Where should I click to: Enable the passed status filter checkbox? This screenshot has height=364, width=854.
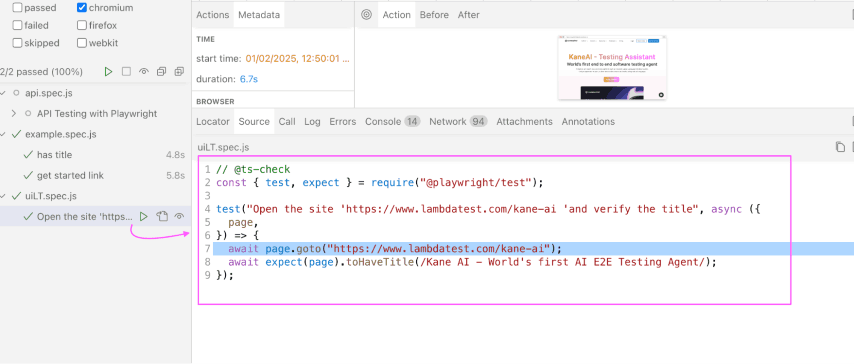click(x=17, y=8)
